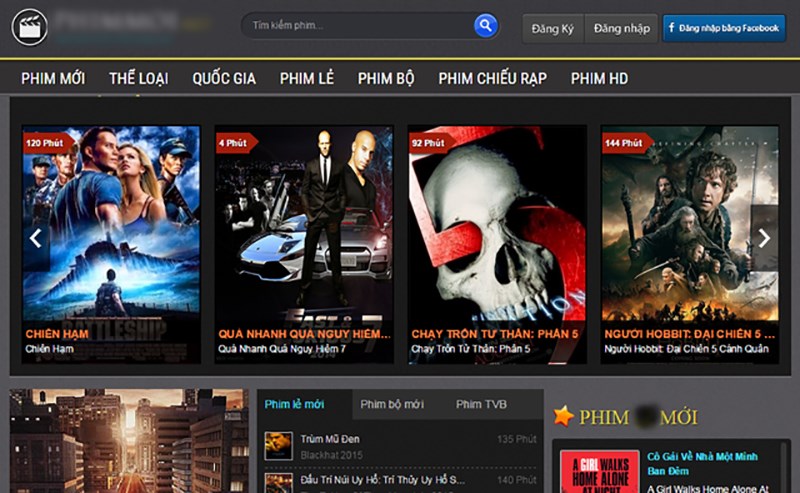Expand the Thể Loại genre menu
The image size is (800, 493).
tap(138, 78)
